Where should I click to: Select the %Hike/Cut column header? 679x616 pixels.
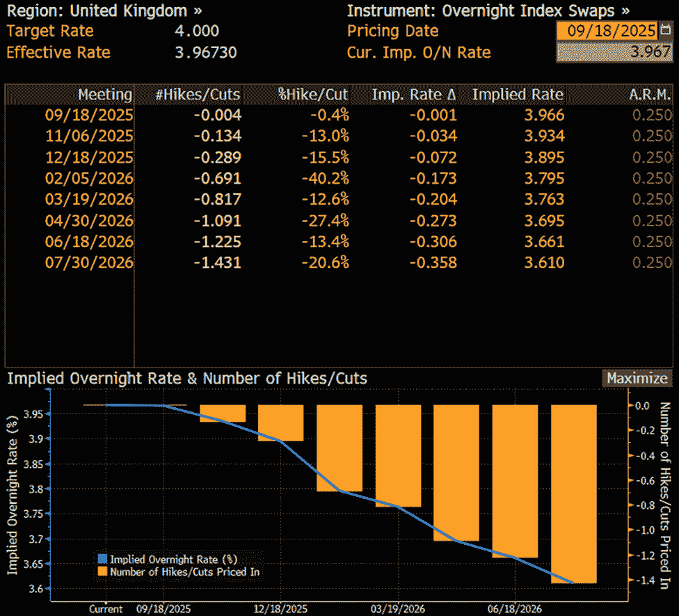click(x=313, y=95)
